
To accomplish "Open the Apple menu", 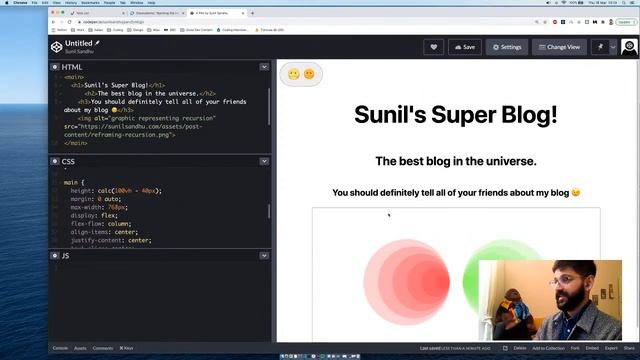I will coord(7,2).
